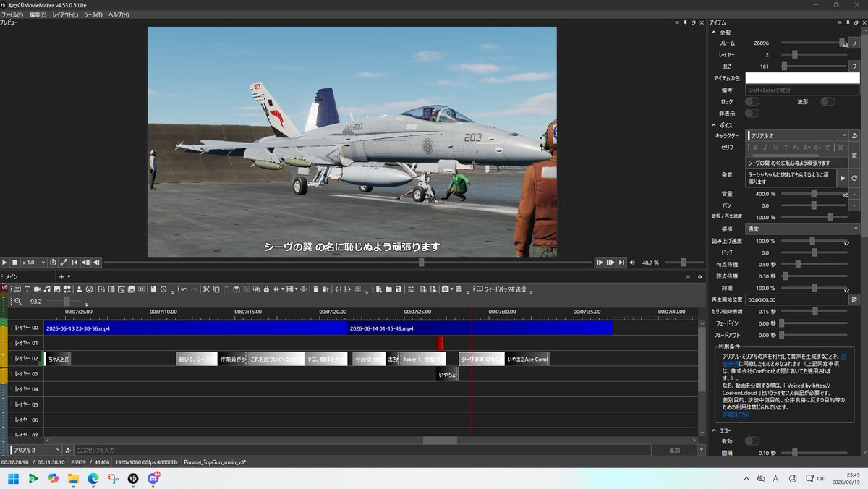Click the 時 button next to 再生開始位置
The height and width of the screenshot is (489, 868).
(854, 299)
